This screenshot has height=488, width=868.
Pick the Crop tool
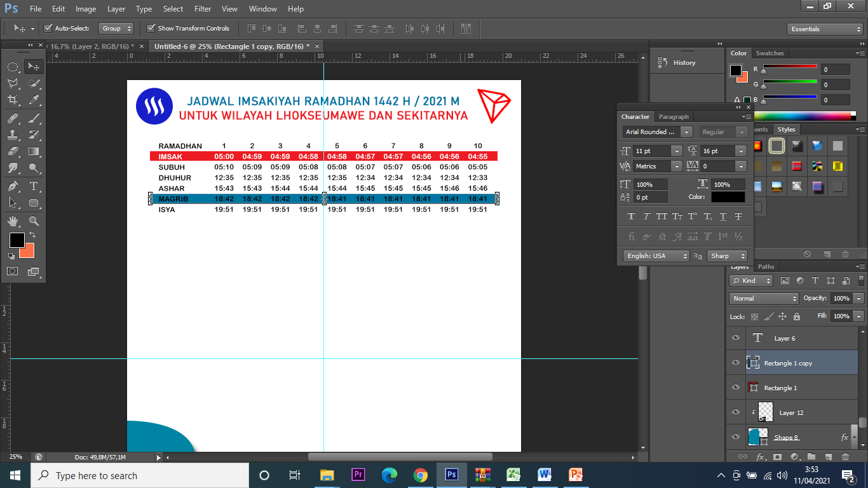coord(13,100)
